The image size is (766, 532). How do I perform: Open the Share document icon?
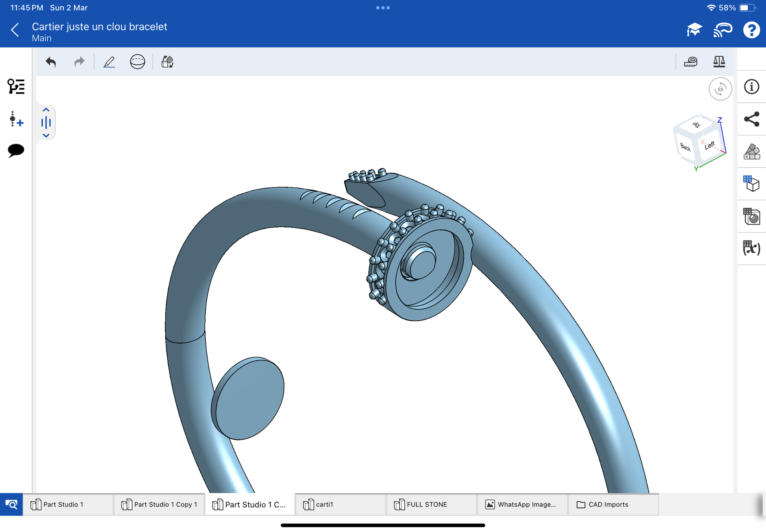(751, 119)
